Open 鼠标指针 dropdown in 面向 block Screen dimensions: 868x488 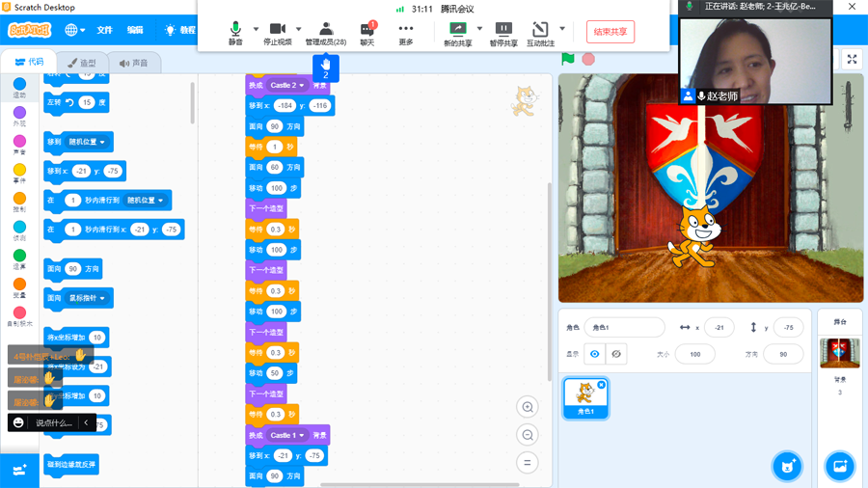coord(87,298)
